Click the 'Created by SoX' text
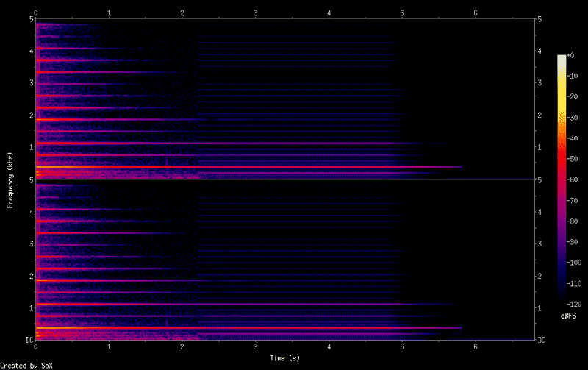 26,365
